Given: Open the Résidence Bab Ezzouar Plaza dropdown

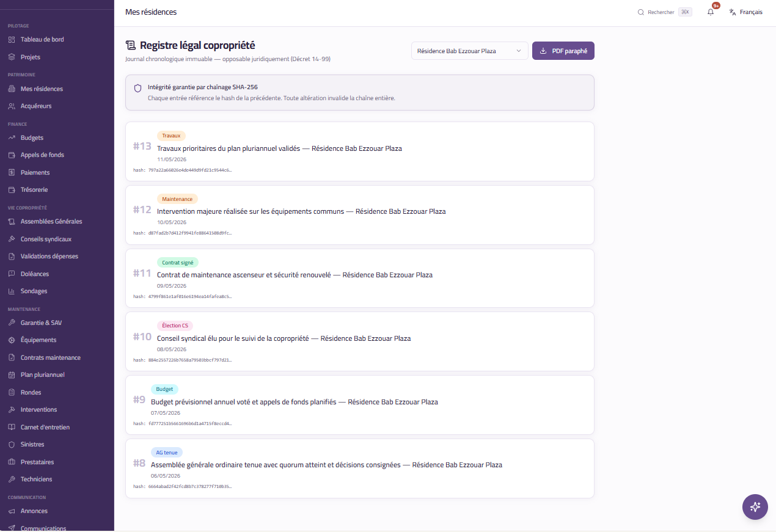Looking at the screenshot, I should [x=469, y=51].
